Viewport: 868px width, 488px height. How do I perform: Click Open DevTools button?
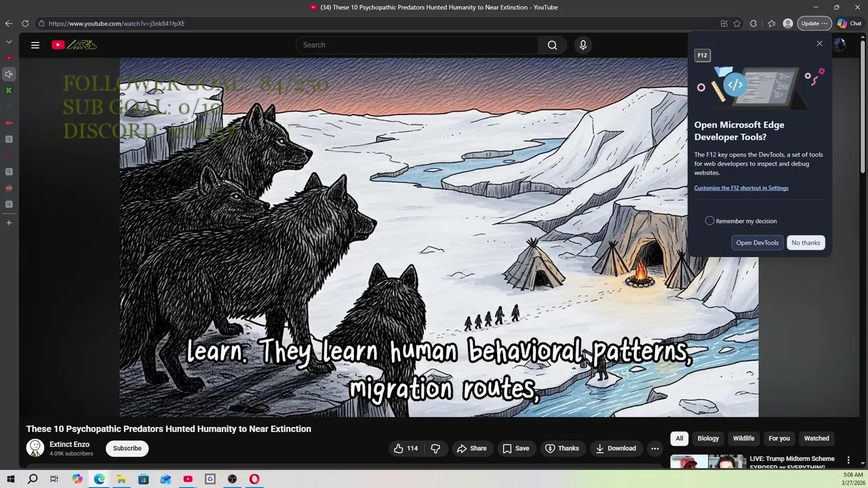click(757, 243)
